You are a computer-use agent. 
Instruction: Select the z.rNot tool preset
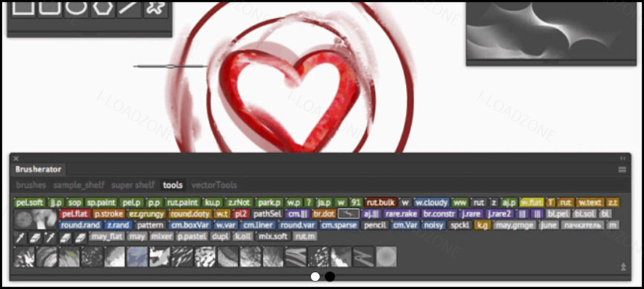pyautogui.click(x=239, y=202)
